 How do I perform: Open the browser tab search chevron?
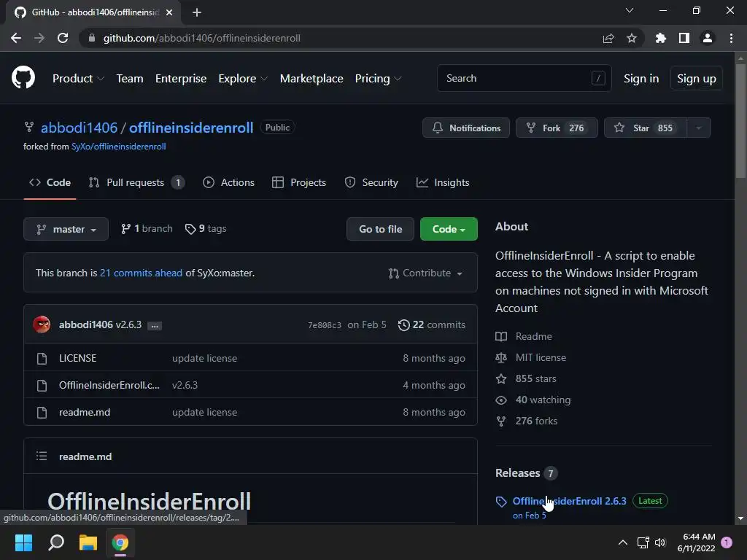pos(630,10)
